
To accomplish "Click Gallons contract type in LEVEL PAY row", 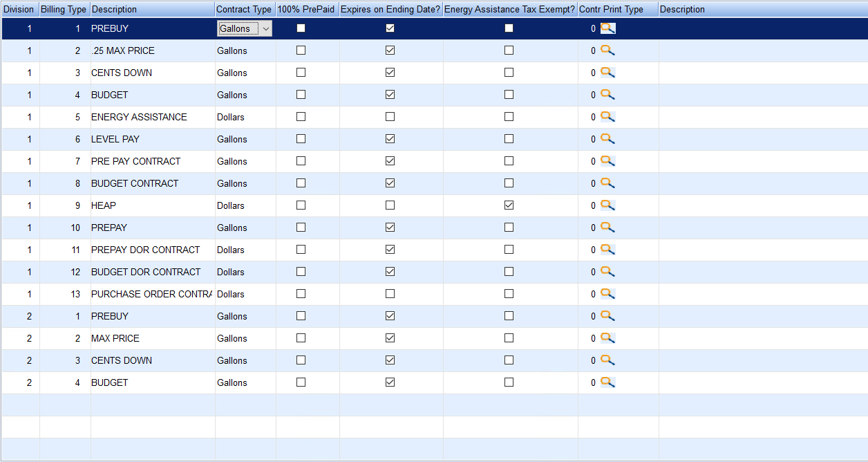I will 245,139.
